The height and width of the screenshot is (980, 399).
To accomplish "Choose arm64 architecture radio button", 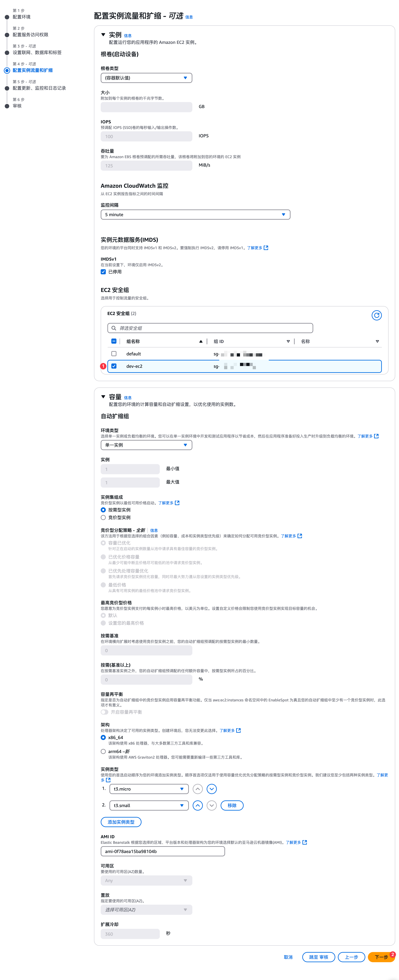I will pos(103,751).
